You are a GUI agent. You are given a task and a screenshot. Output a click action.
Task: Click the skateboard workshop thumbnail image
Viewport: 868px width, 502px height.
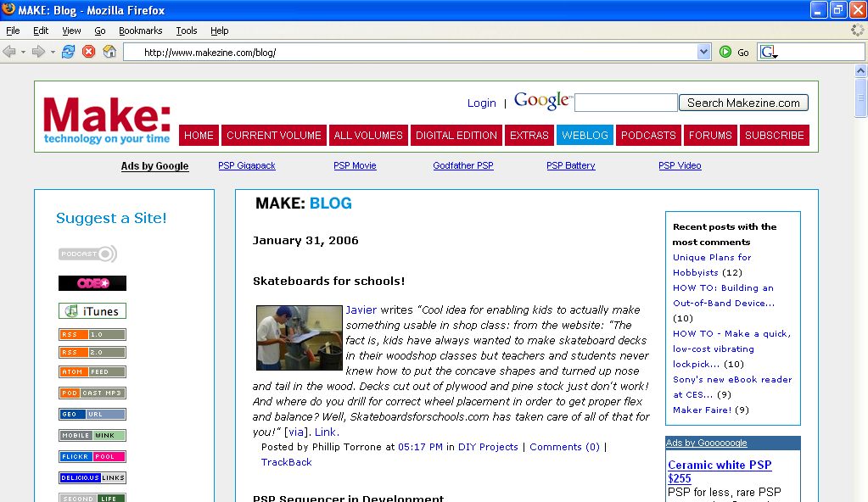click(x=300, y=337)
